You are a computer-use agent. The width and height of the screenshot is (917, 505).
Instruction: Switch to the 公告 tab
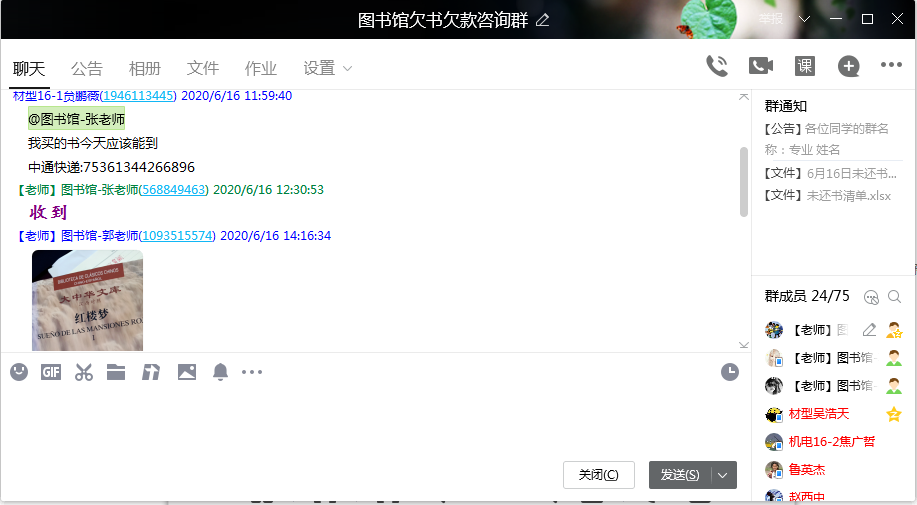[87, 68]
